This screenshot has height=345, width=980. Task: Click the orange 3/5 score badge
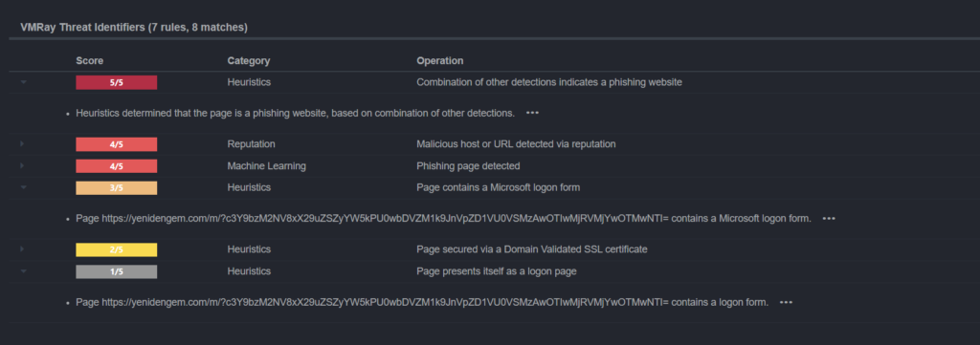[x=116, y=187]
